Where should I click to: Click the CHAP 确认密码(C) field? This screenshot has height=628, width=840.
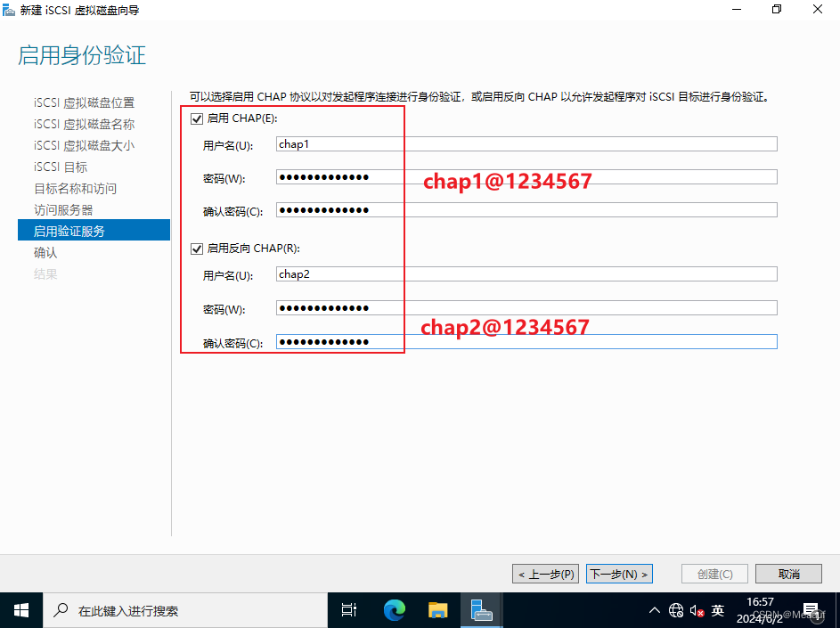point(526,210)
